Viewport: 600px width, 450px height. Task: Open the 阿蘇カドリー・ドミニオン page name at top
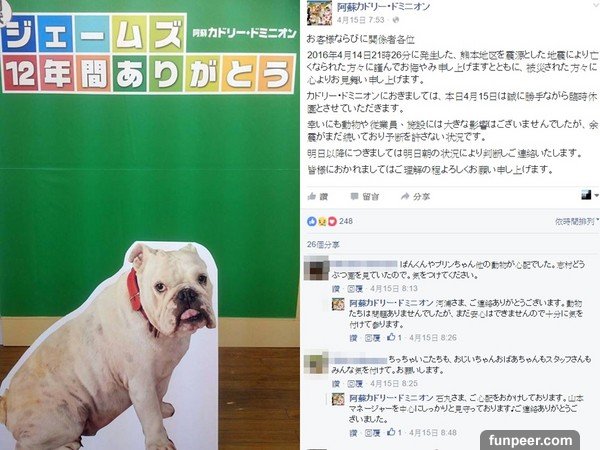pyautogui.click(x=383, y=7)
